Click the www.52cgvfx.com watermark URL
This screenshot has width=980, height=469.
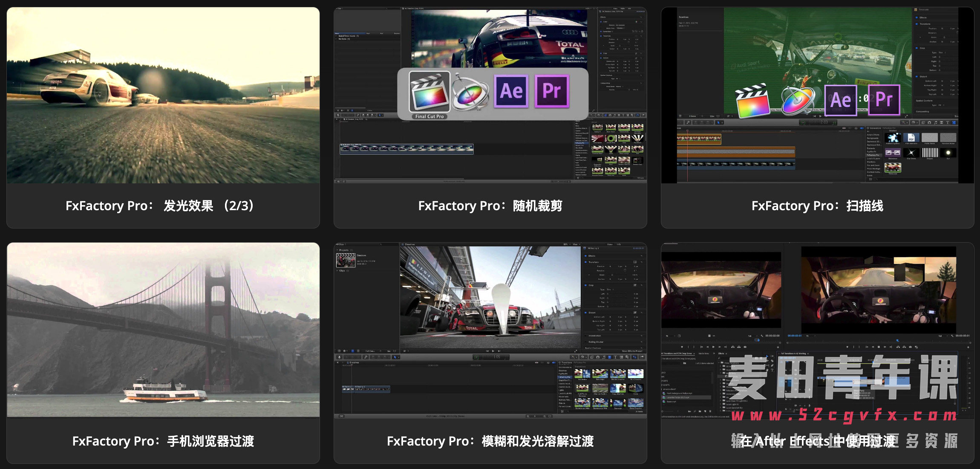click(844, 415)
